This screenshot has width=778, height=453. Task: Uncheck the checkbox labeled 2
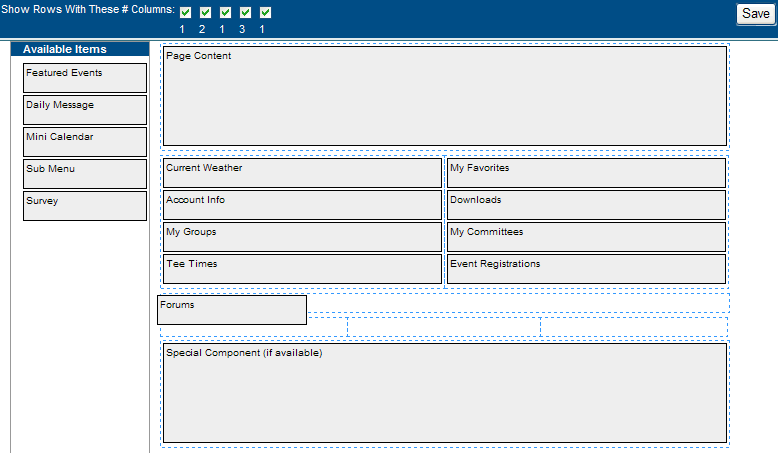click(x=205, y=13)
